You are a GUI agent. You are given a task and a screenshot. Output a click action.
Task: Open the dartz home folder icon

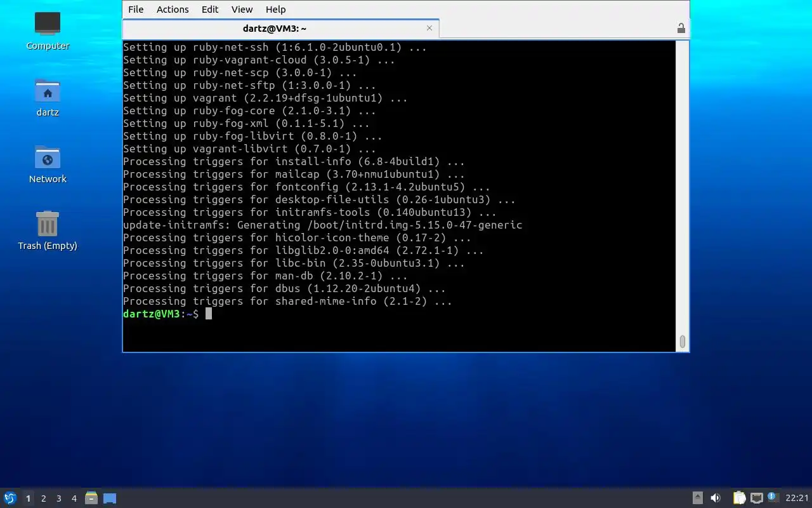pyautogui.click(x=48, y=97)
